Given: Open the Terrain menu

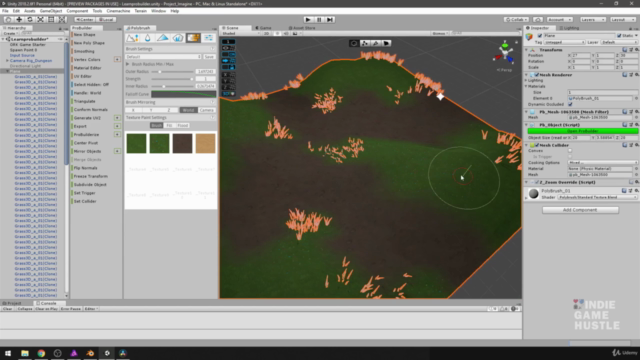Looking at the screenshot, I should pos(140,11).
